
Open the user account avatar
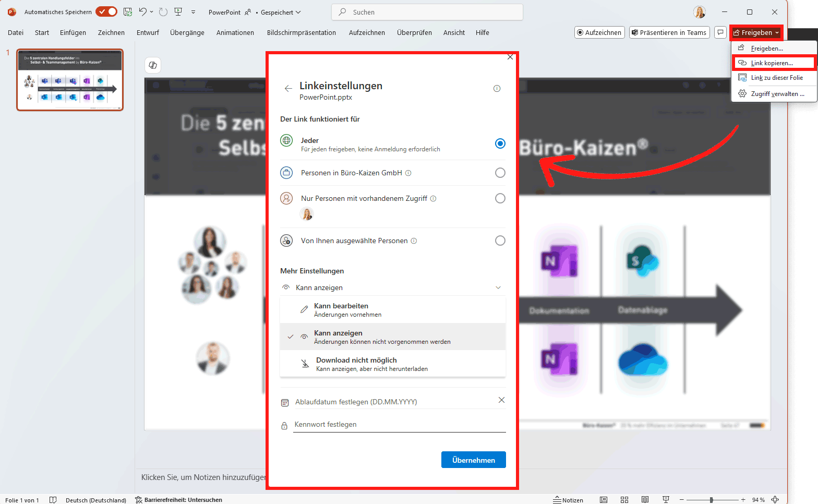pyautogui.click(x=699, y=12)
